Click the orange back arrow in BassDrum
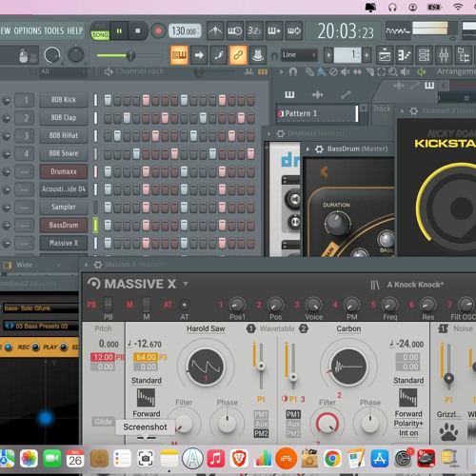This screenshot has height=476, width=476. coord(324,171)
